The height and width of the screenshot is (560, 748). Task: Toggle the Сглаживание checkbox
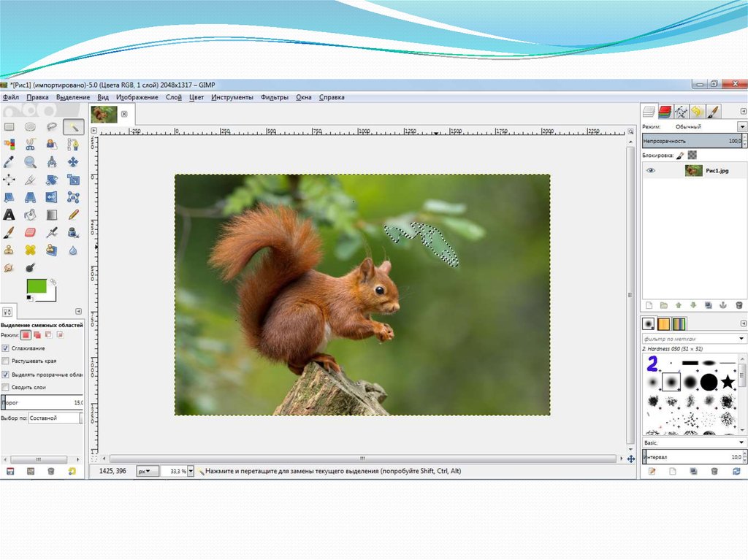tap(6, 348)
